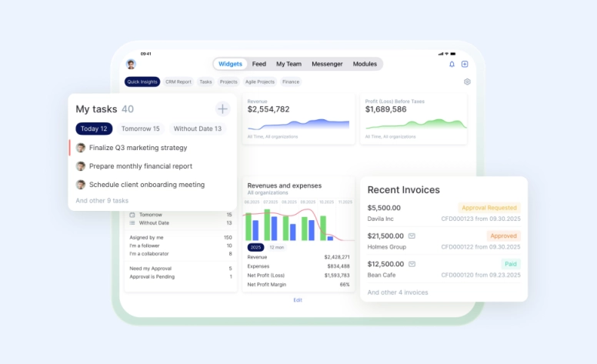Open task Schedule client onboarding meeting

(x=147, y=185)
